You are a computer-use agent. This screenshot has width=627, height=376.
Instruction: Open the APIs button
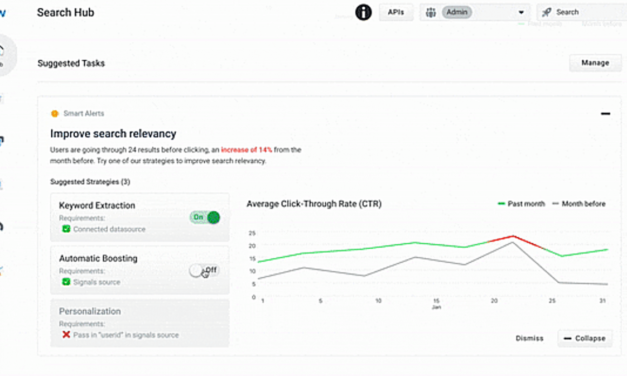[x=396, y=12]
